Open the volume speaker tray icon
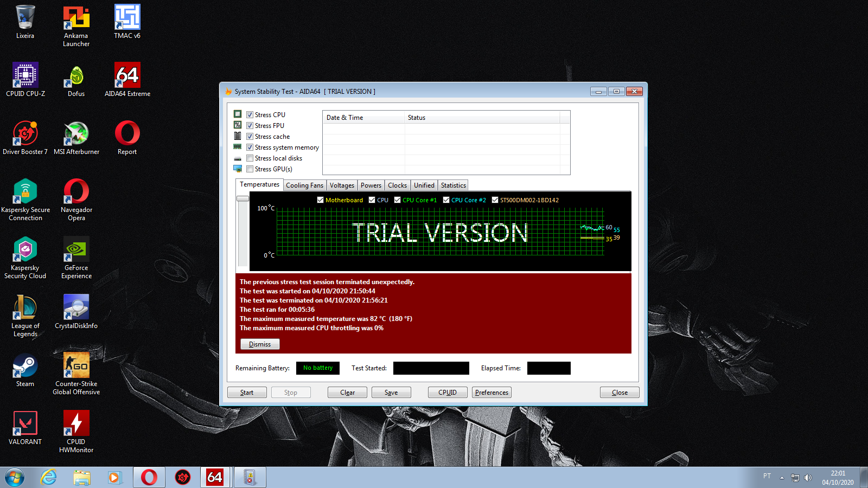 point(808,478)
